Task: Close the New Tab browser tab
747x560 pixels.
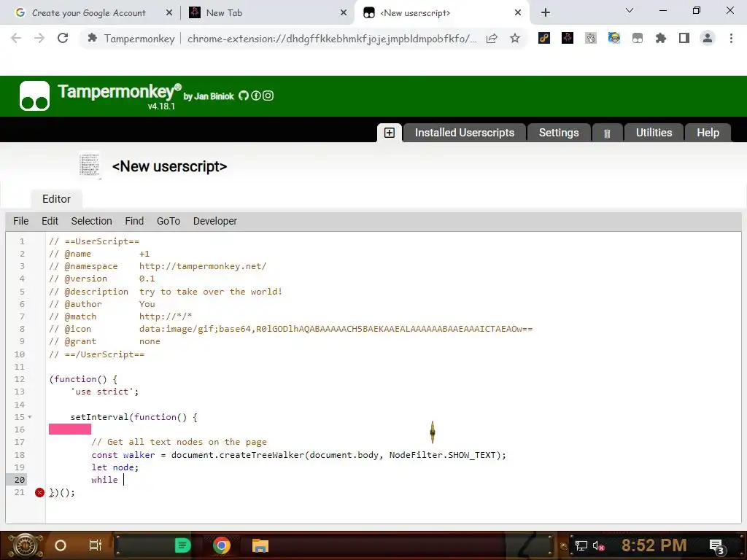Action: (x=344, y=13)
